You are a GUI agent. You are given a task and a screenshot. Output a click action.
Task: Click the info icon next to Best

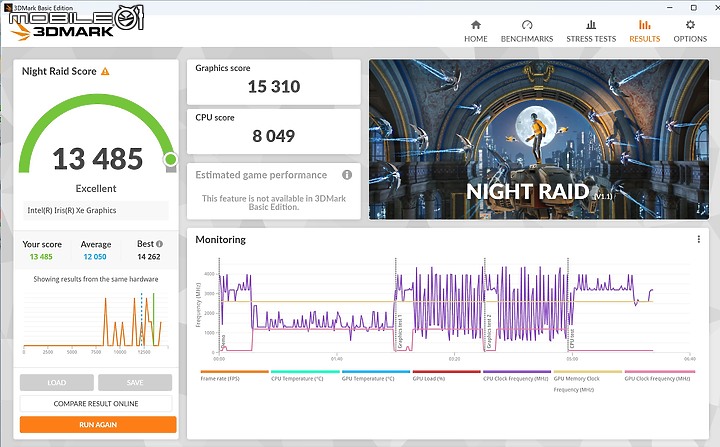tap(159, 244)
